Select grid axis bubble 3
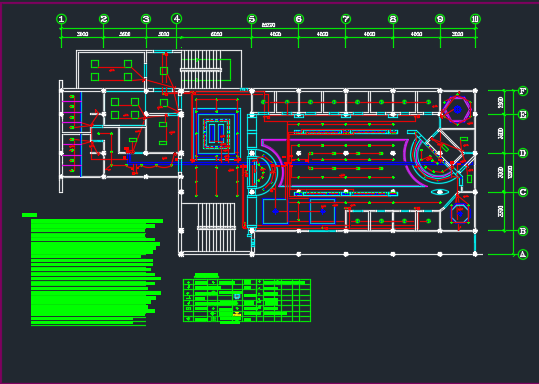The height and width of the screenshot is (384, 539). click(146, 19)
